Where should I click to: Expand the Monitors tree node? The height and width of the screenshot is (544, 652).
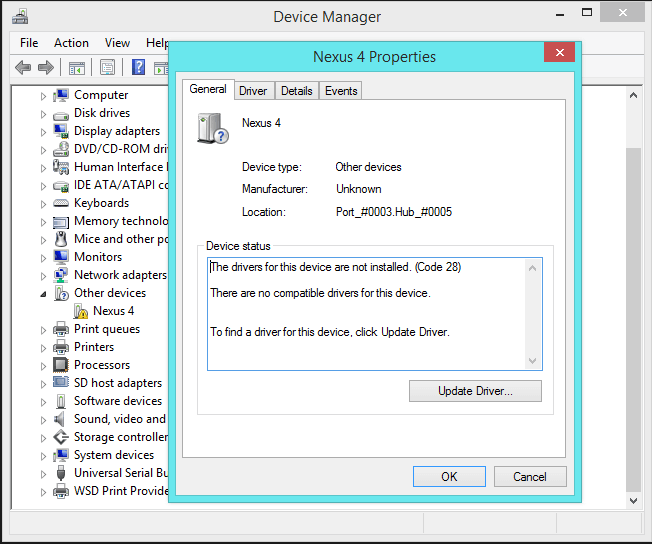coord(43,258)
